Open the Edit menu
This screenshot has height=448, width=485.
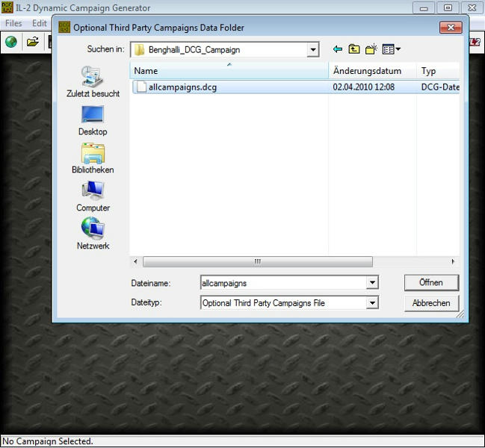coord(40,23)
